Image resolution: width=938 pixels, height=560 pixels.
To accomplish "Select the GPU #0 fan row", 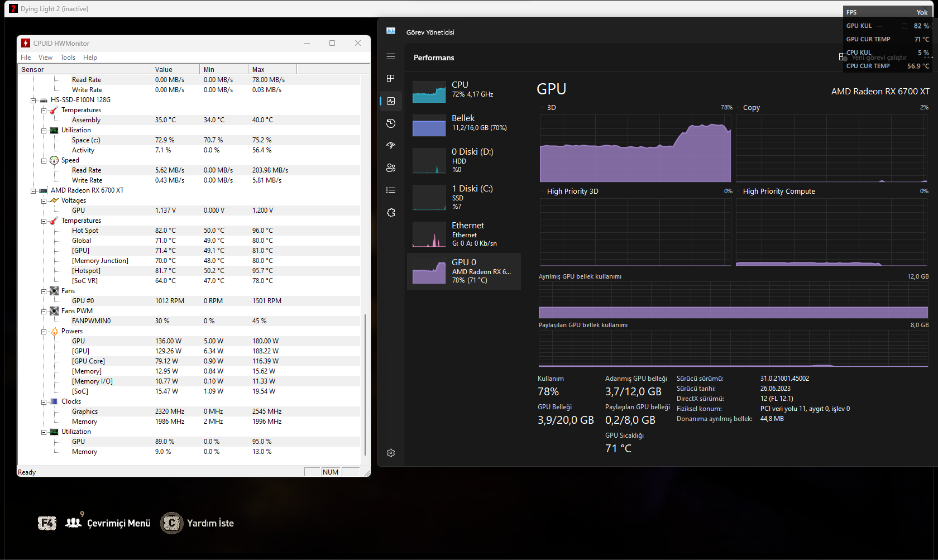I will 189,301.
